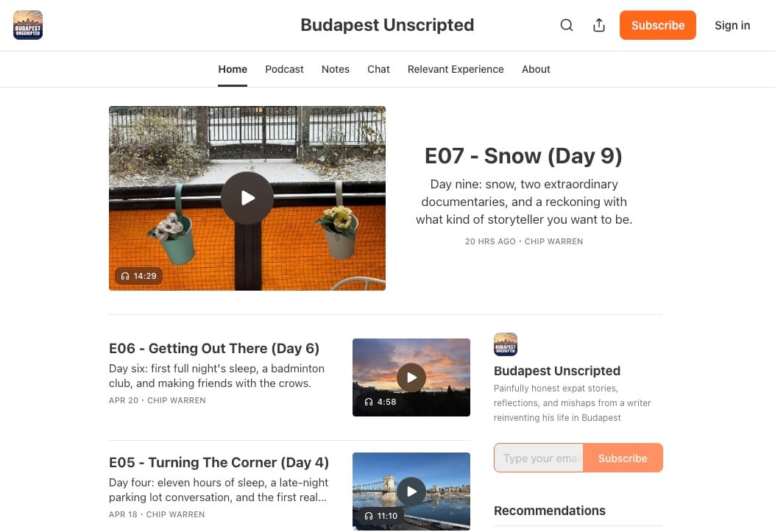Go to the Chat tab
Viewport: 775px width, 532px height.
(378, 69)
